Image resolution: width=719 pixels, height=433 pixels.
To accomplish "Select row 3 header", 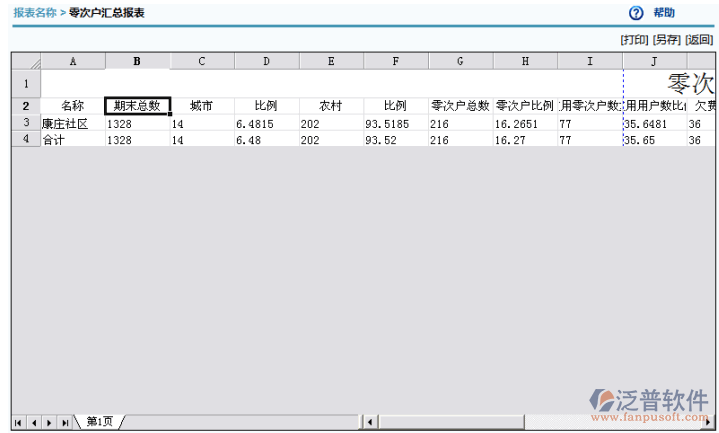I will pyautogui.click(x=26, y=122).
